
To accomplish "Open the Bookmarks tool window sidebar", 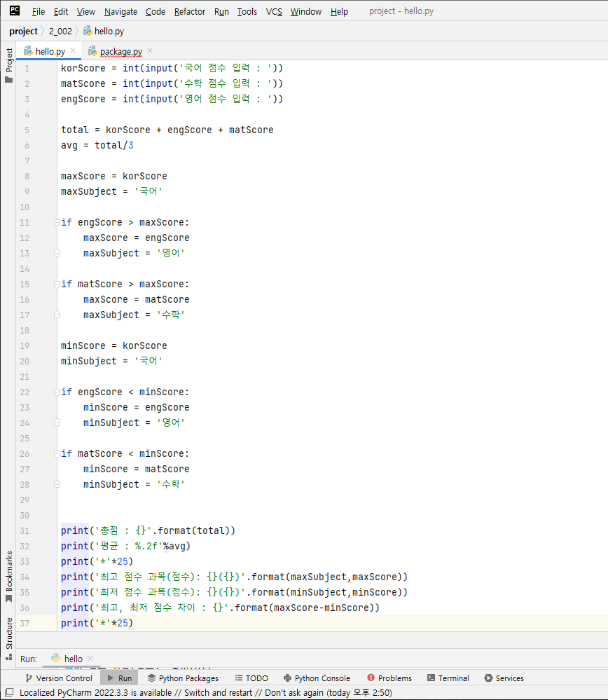I will [x=8, y=577].
